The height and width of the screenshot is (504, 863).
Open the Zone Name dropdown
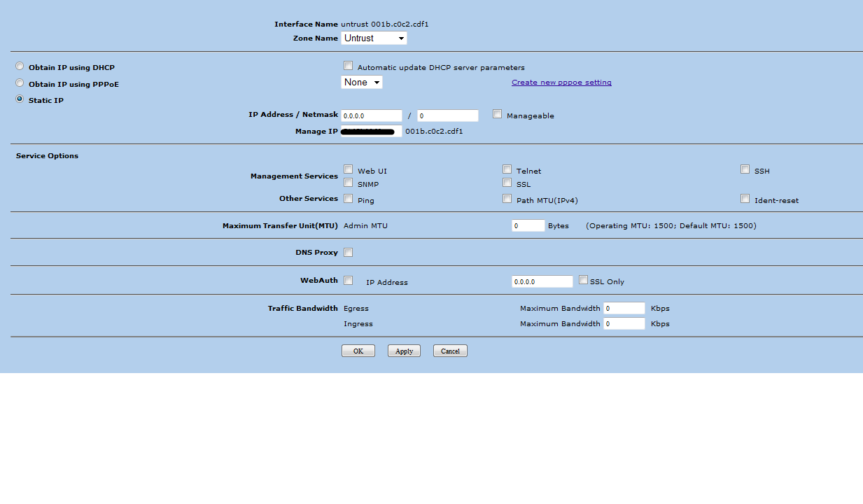coord(374,38)
